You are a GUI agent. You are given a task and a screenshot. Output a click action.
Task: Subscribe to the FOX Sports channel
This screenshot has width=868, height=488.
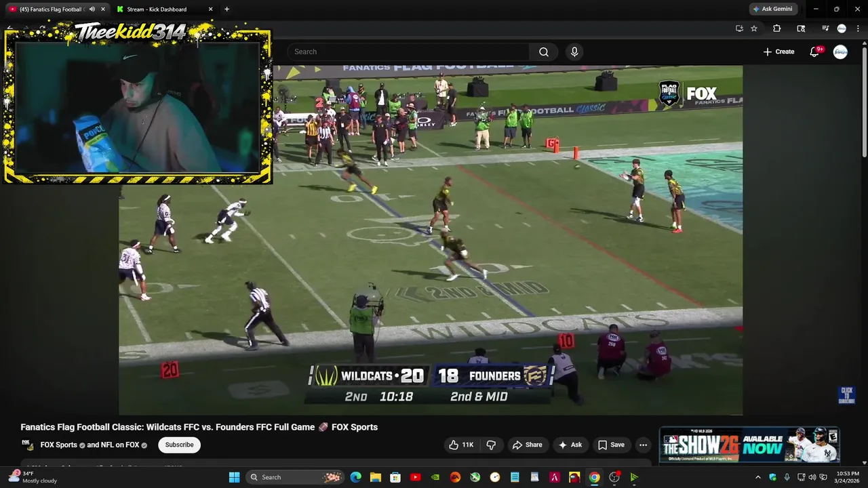tap(179, 445)
